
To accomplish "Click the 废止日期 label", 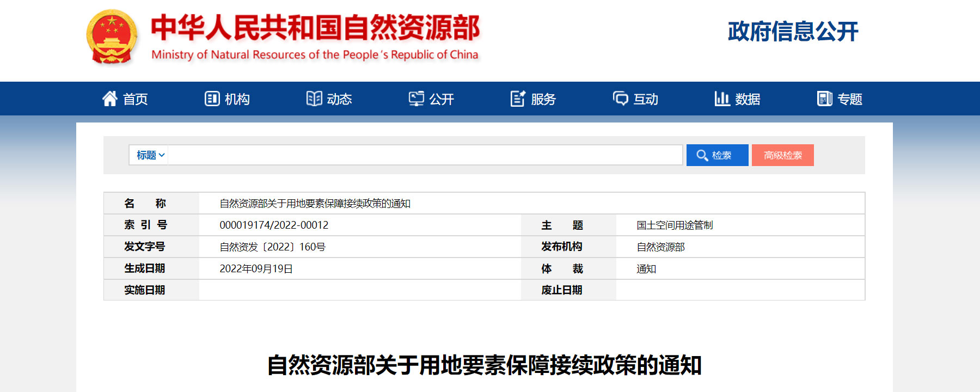I will (x=561, y=290).
